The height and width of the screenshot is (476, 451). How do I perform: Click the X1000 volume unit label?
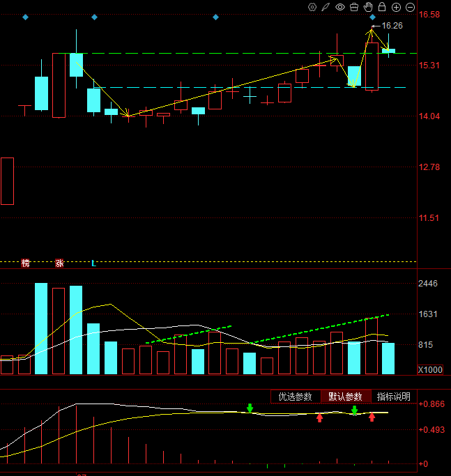coord(430,370)
